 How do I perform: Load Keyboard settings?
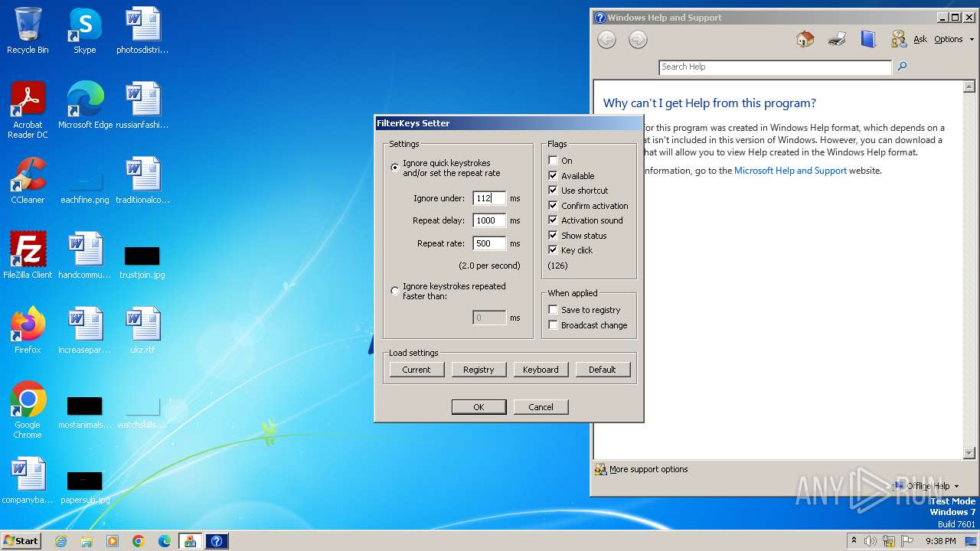click(541, 369)
